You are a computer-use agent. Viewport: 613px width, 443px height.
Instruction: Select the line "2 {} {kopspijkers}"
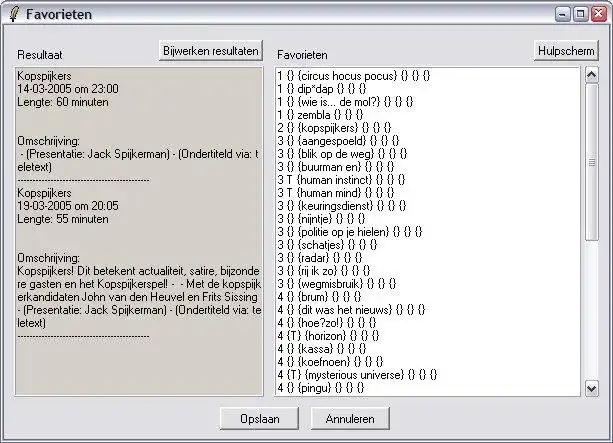pos(334,127)
